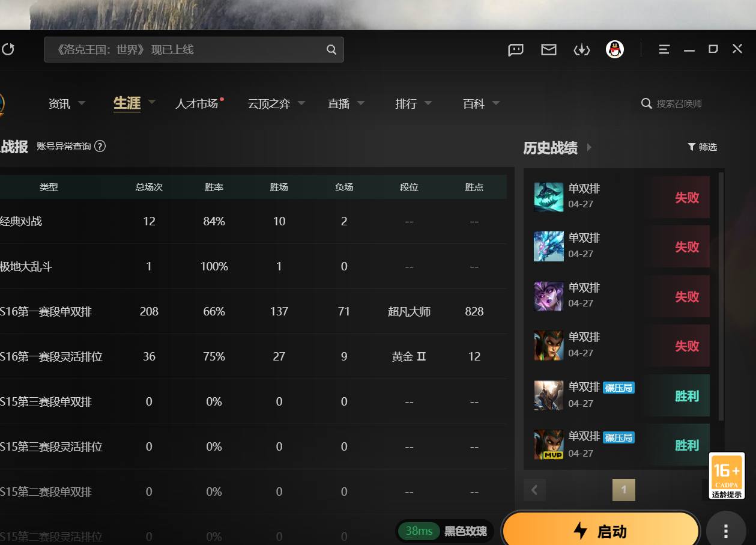Open the 资讯 tab
Viewport: 756px width, 545px height.
tap(59, 103)
